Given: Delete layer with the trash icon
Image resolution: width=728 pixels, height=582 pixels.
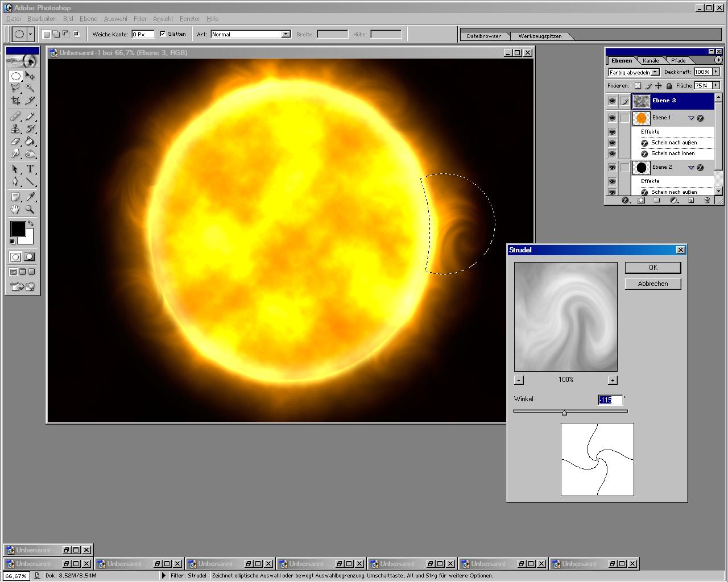Looking at the screenshot, I should click(707, 200).
